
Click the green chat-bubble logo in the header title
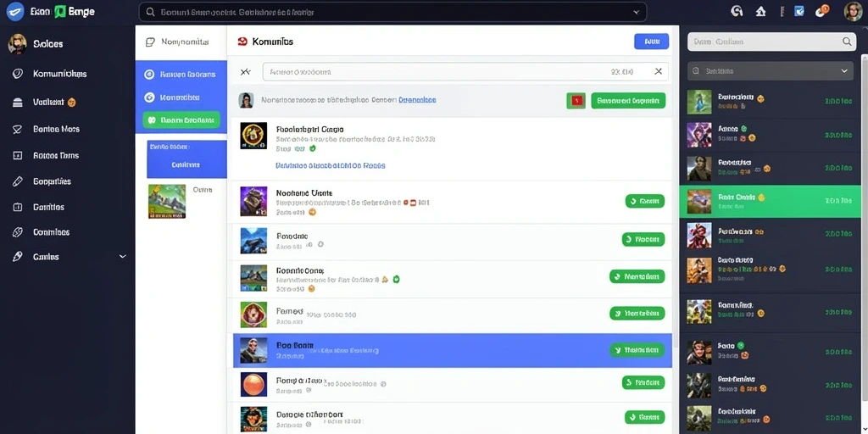pyautogui.click(x=60, y=12)
